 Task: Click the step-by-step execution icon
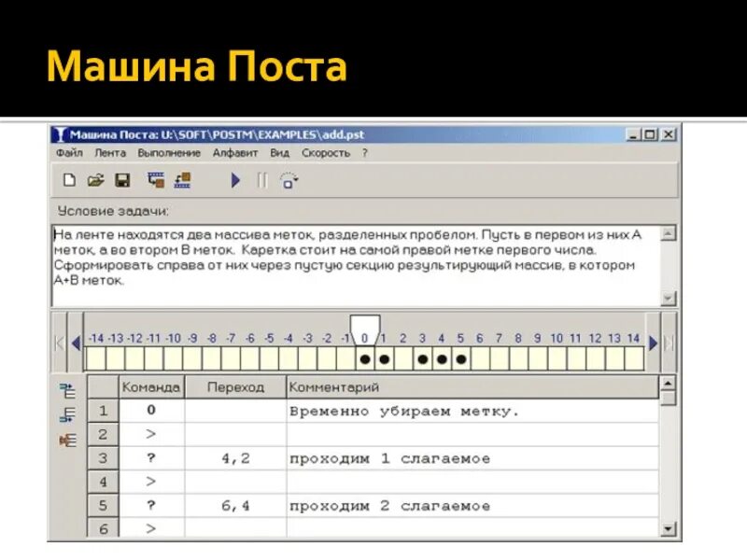point(289,180)
